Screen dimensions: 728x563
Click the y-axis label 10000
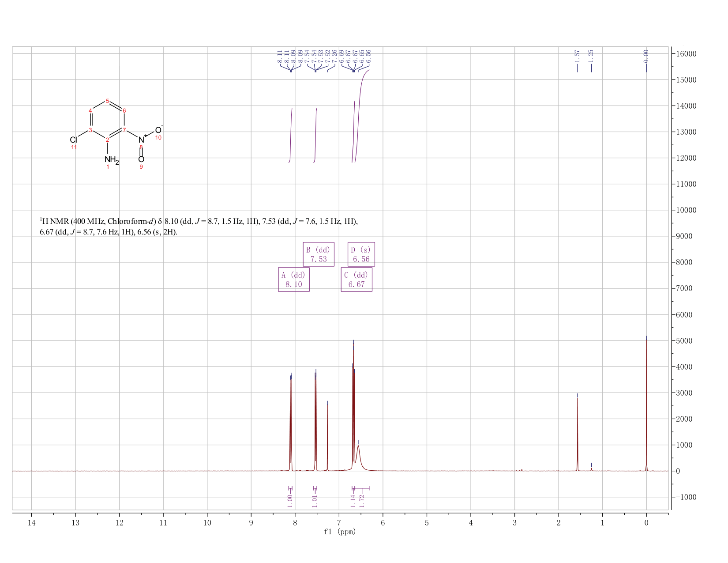click(686, 210)
